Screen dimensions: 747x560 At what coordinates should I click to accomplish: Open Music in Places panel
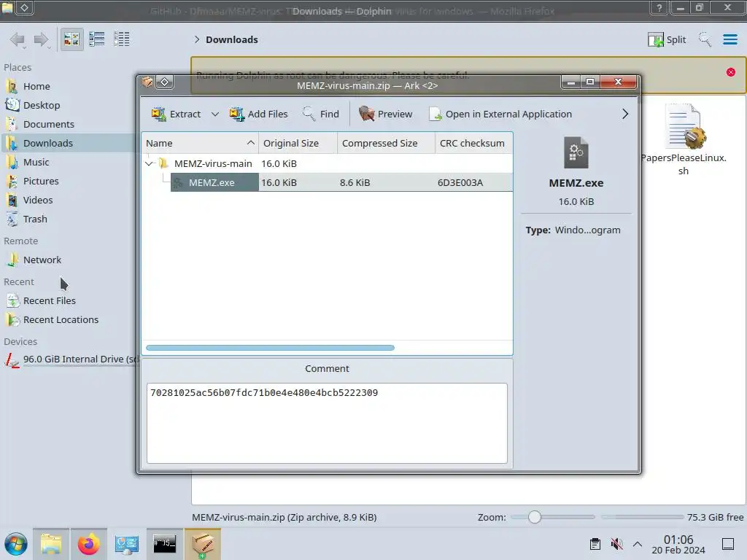point(66,163)
